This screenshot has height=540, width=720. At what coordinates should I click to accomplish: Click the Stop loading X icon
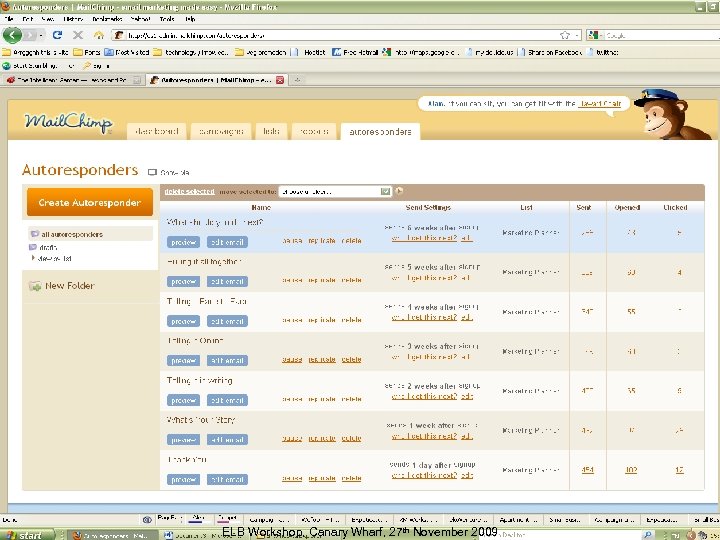(x=78, y=35)
